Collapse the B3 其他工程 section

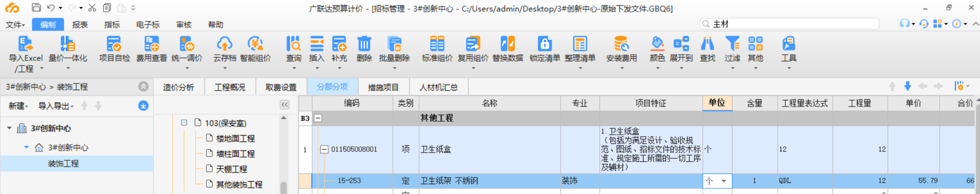pyautogui.click(x=318, y=118)
